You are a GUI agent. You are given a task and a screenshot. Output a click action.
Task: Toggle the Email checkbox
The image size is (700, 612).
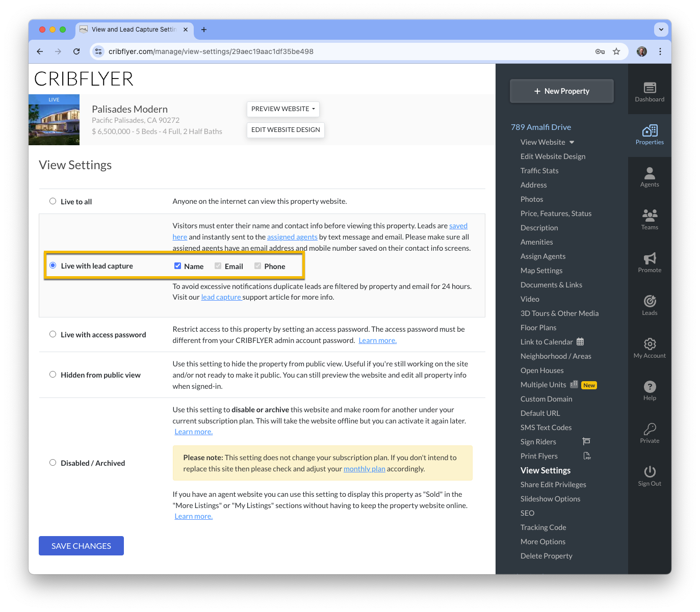pyautogui.click(x=218, y=266)
